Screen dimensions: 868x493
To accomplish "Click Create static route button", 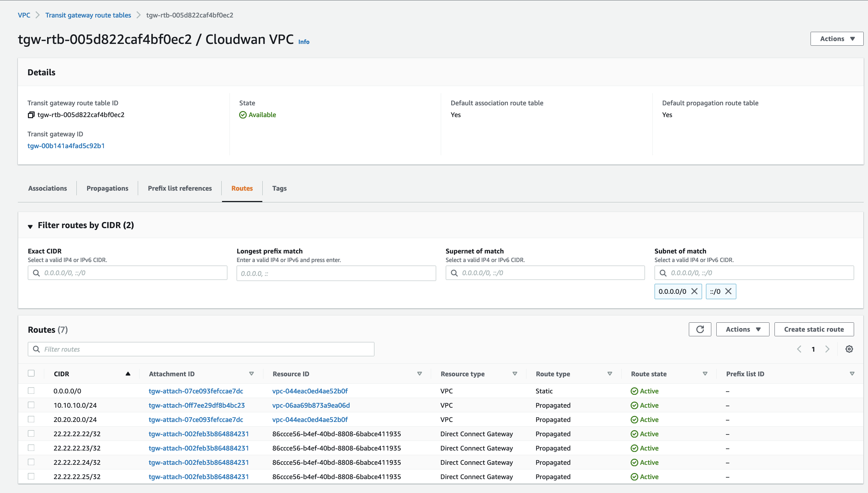I will pyautogui.click(x=814, y=329).
